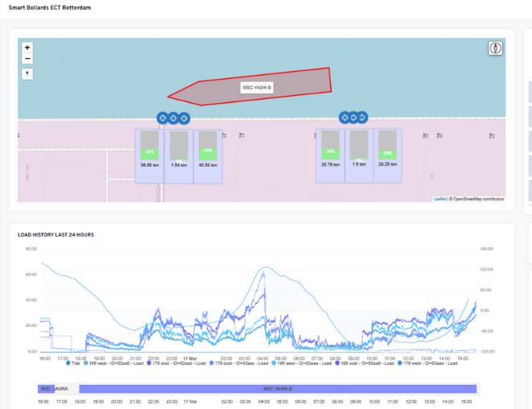Click the compass icon on the map
Viewport: 532px width, 409px height.
click(496, 48)
